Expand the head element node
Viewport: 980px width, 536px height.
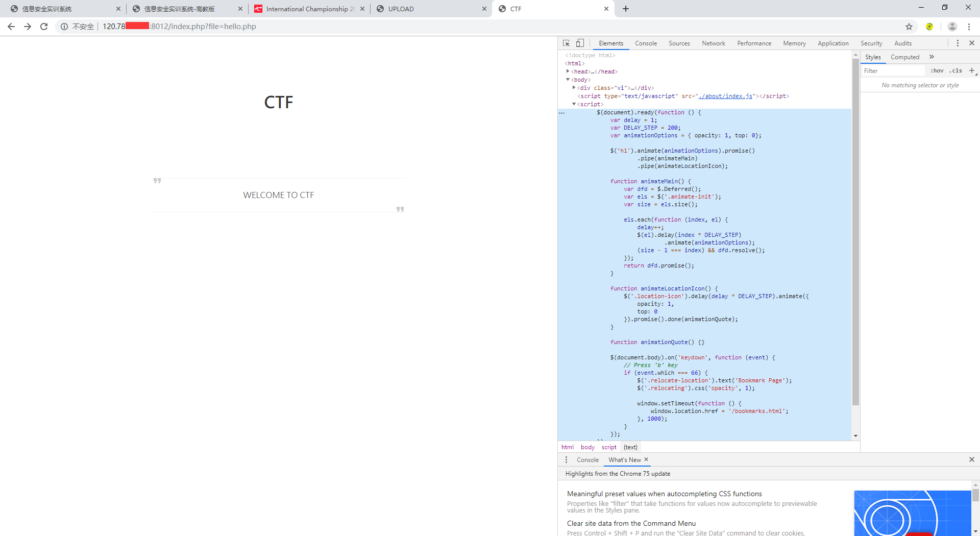tap(568, 71)
